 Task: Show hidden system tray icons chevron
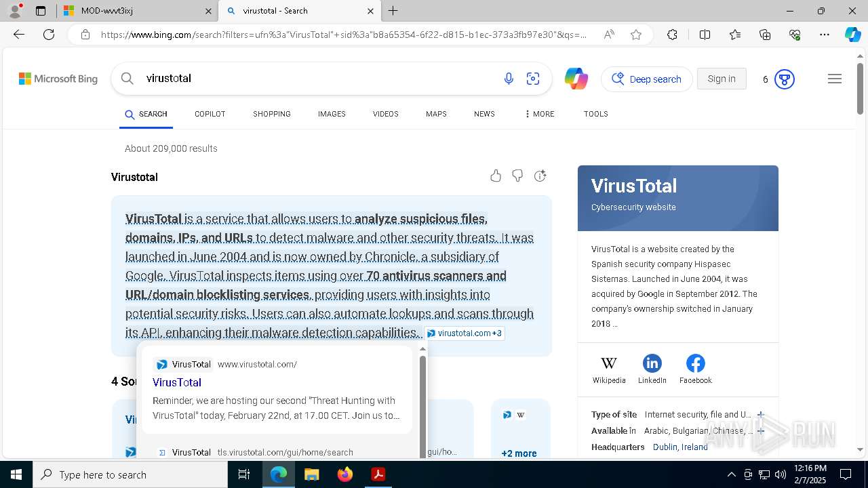[x=731, y=474]
